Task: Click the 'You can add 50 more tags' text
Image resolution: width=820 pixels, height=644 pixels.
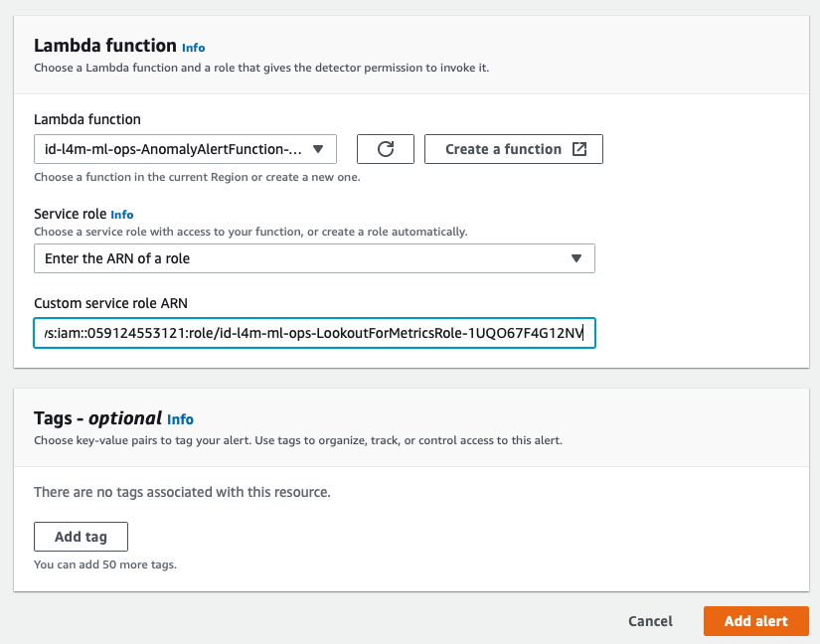Action: tap(105, 564)
